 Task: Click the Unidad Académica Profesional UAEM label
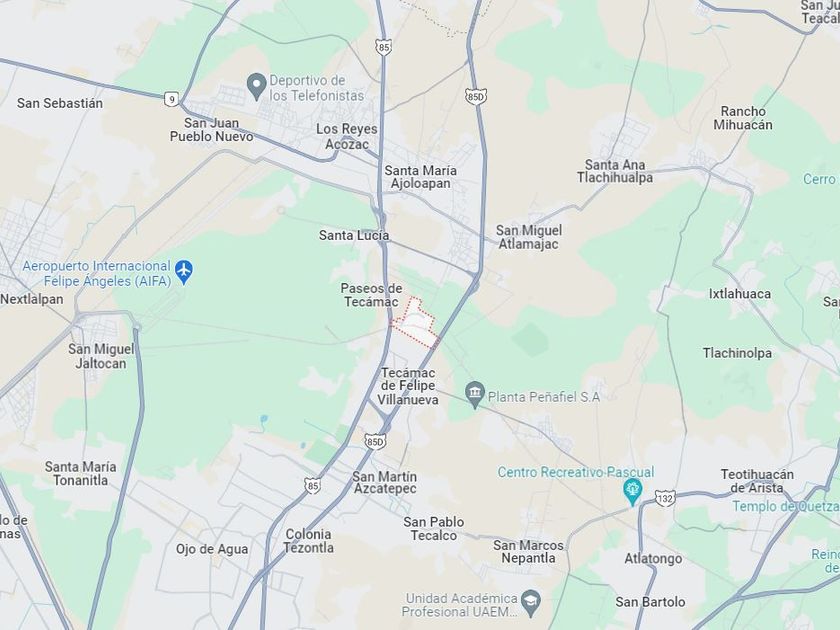tap(461, 605)
